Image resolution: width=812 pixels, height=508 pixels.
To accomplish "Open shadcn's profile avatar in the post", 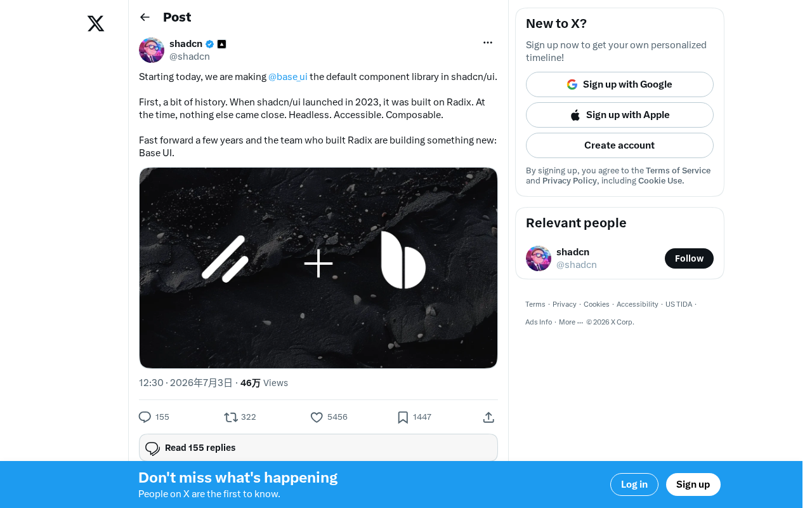I will 152,50.
